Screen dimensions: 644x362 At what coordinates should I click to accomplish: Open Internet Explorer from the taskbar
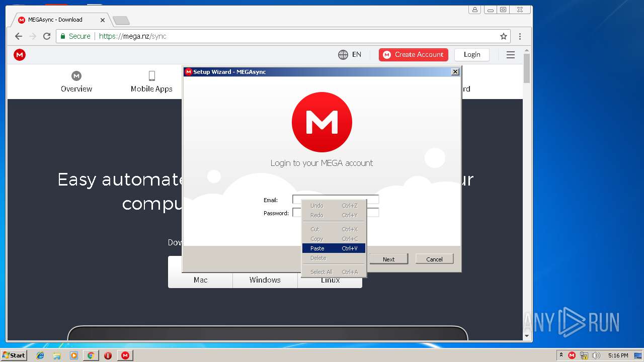point(40,355)
